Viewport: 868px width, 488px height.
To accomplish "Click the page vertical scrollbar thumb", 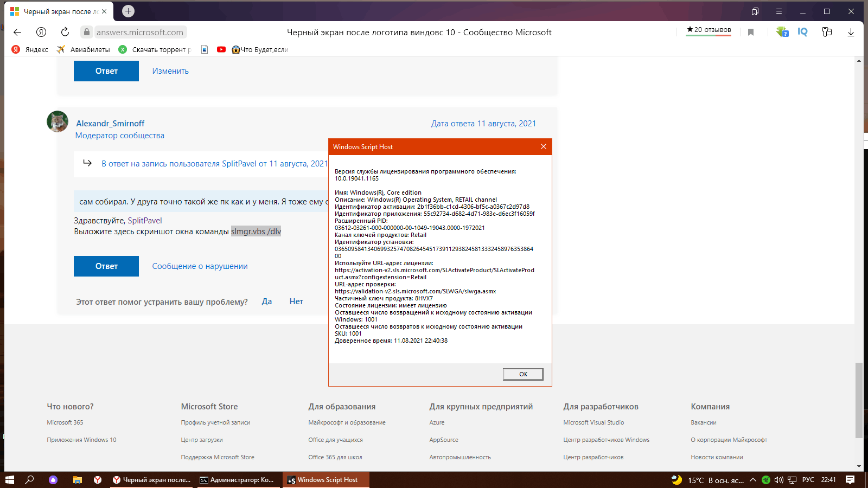I will pyautogui.click(x=859, y=400).
